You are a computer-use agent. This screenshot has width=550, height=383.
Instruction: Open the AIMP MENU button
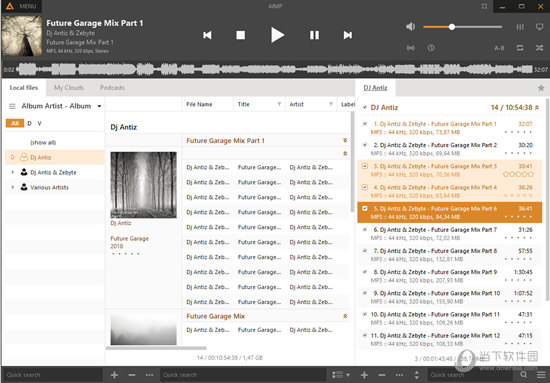click(21, 6)
